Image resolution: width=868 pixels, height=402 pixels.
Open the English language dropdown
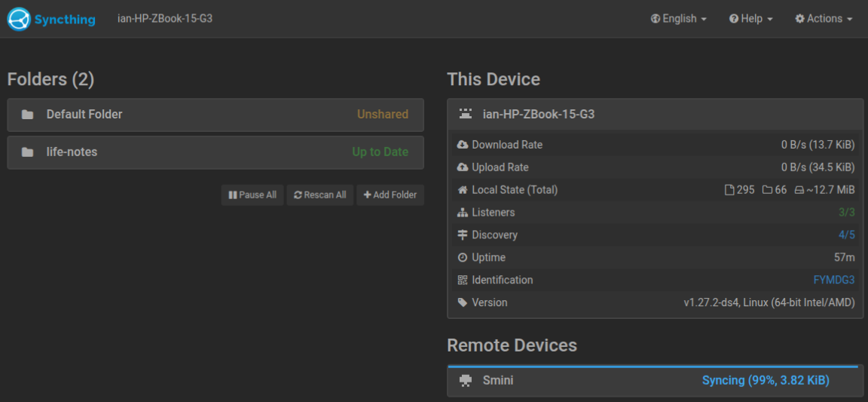point(679,19)
